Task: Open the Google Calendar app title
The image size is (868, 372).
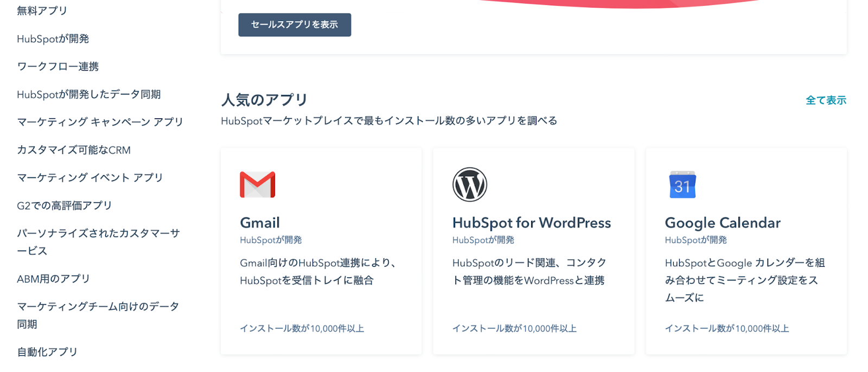Action: click(723, 223)
